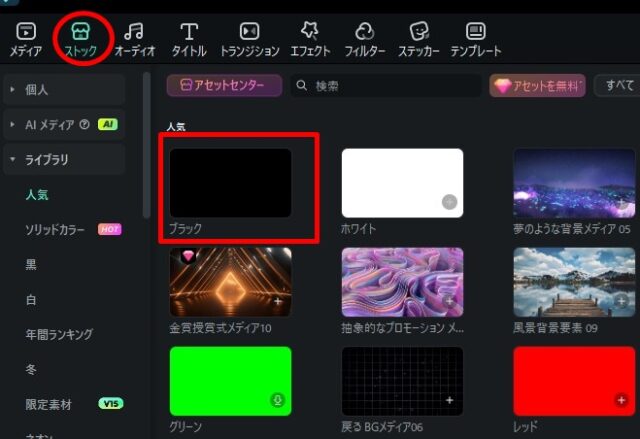640x439 pixels.
Task: Open the アセットセンター button
Action: click(224, 85)
